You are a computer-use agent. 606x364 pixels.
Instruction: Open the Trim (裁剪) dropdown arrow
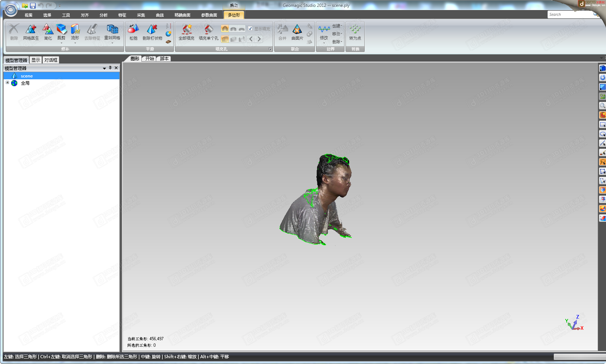61,43
